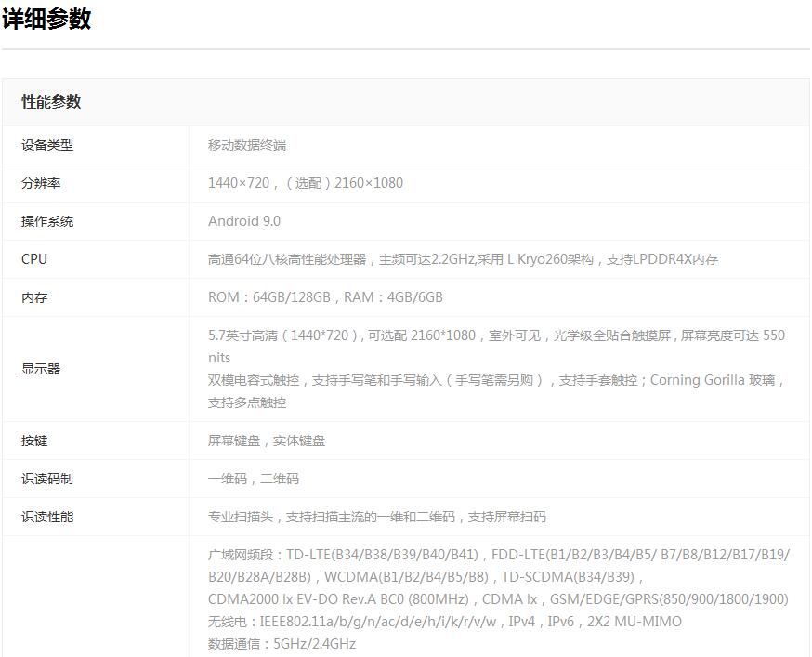Viewport: 812px width, 657px height.
Task: Click the 内存 row label
Action: [x=34, y=297]
